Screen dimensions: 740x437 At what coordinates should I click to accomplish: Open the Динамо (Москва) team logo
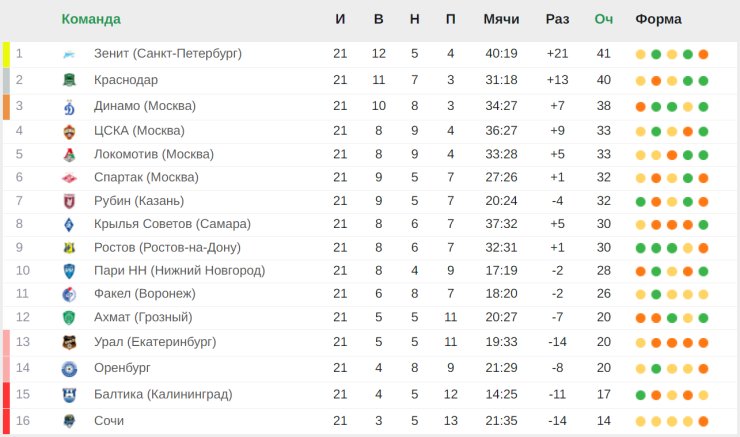[69, 107]
